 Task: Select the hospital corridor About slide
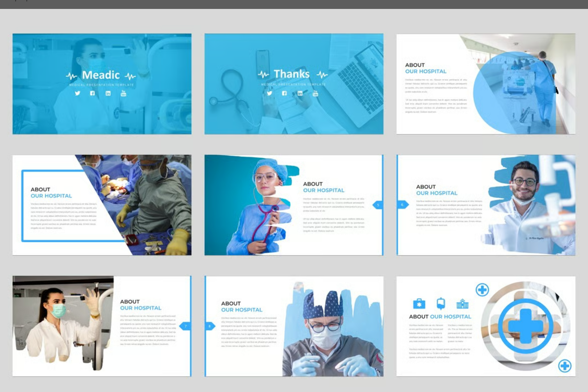point(486,84)
